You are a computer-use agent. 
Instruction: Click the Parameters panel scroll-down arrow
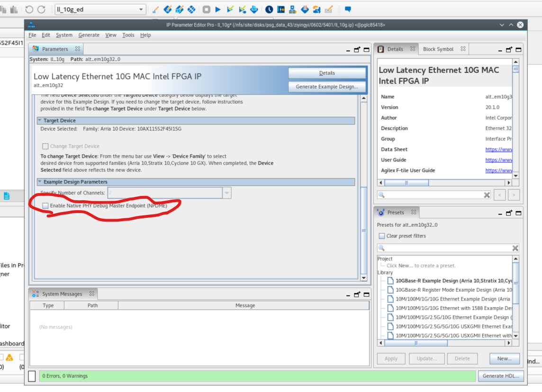pos(364,278)
